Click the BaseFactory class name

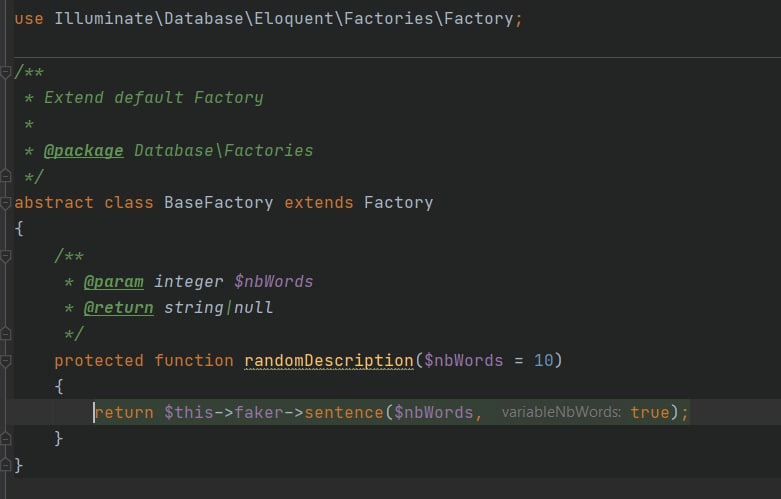219,202
